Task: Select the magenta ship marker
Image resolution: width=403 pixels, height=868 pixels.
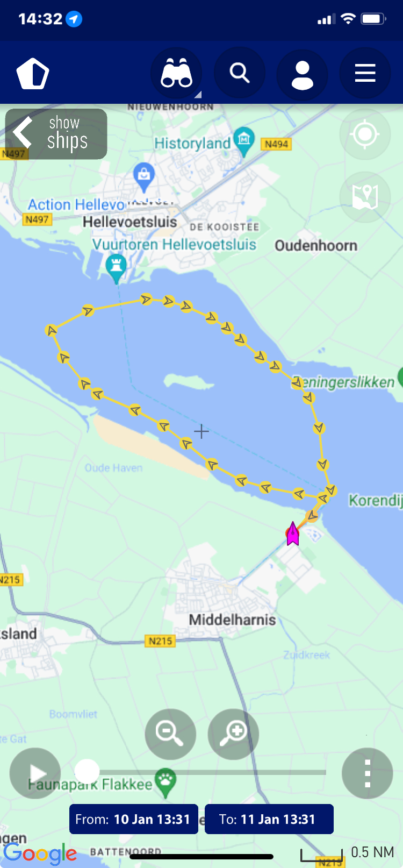Action: (x=293, y=533)
